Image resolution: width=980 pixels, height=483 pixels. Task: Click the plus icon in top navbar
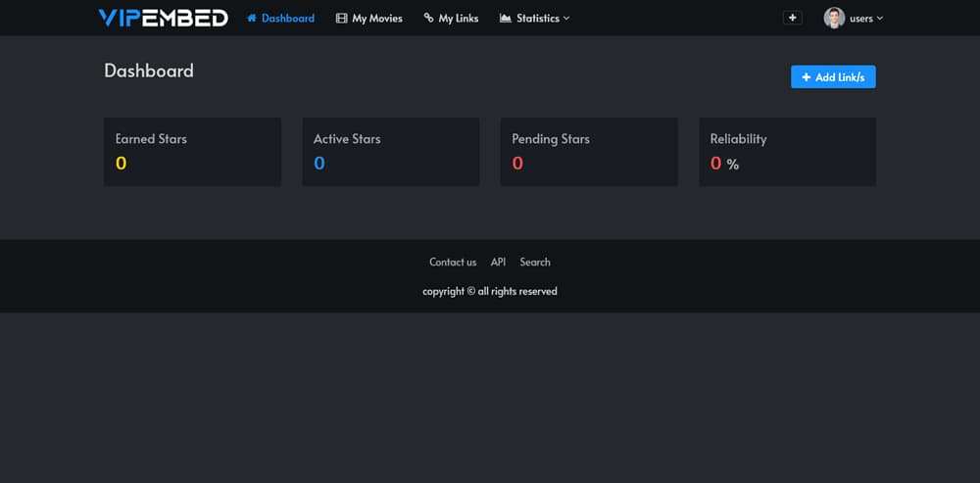(793, 18)
